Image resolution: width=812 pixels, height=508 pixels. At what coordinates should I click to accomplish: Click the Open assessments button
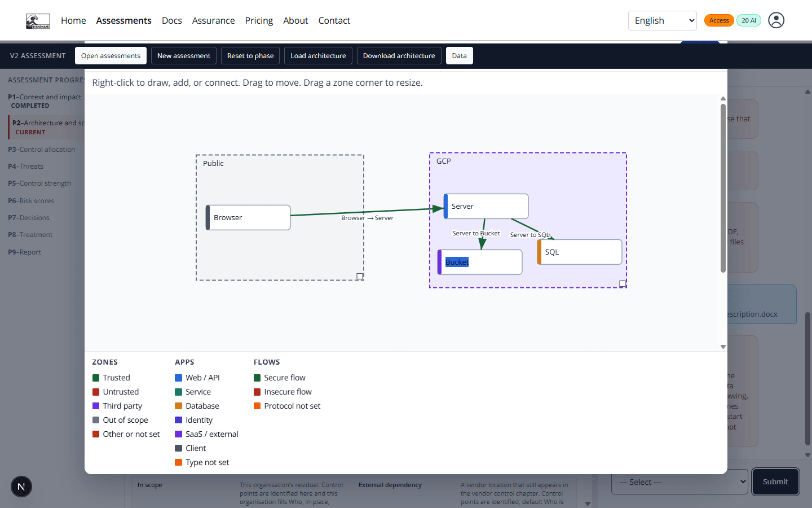tap(111, 56)
